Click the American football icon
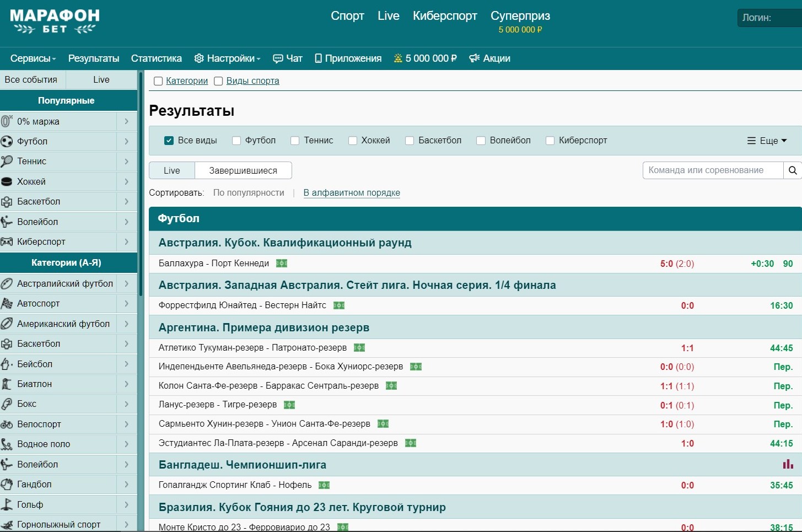 (x=7, y=324)
